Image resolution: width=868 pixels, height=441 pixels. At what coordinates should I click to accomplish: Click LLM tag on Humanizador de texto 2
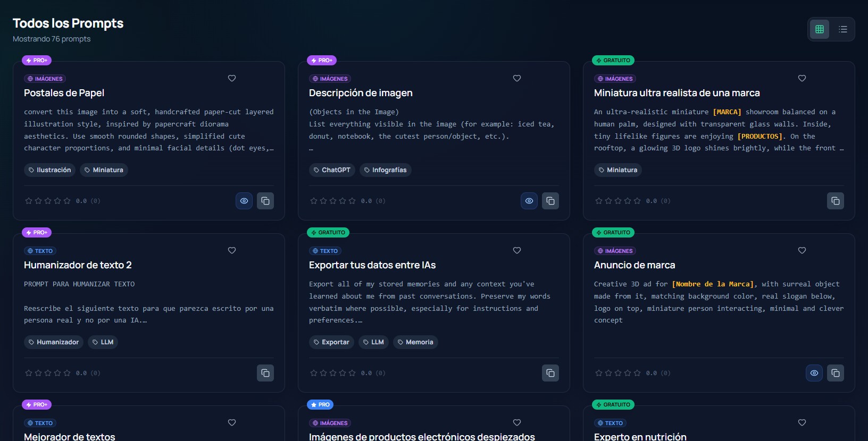[x=103, y=342]
